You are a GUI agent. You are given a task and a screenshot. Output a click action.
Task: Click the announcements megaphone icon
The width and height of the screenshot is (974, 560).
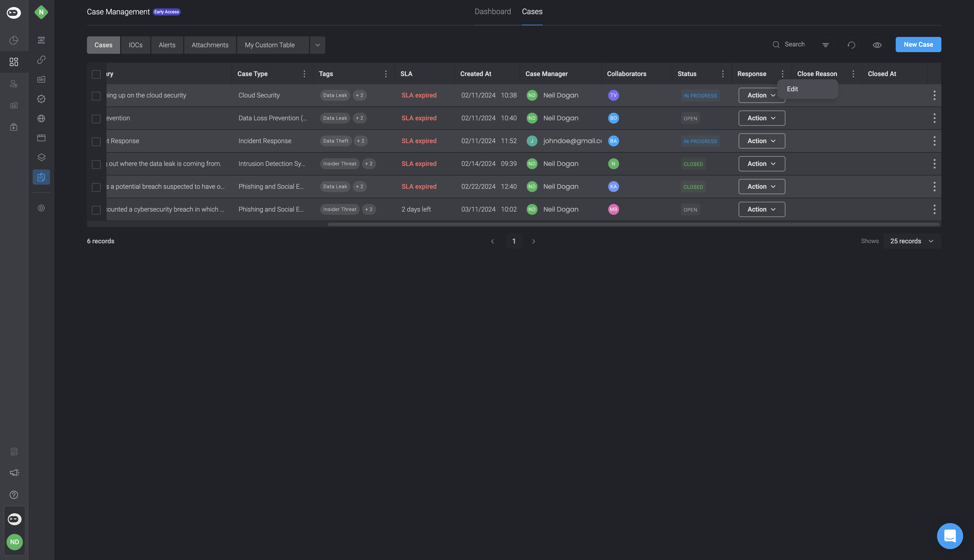click(x=14, y=473)
